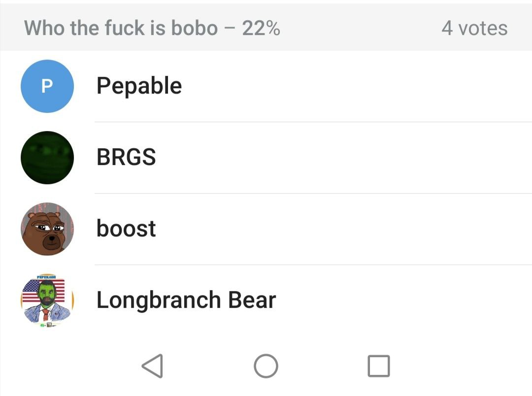Tap the boost voter row
The image size is (532, 396).
point(266,229)
